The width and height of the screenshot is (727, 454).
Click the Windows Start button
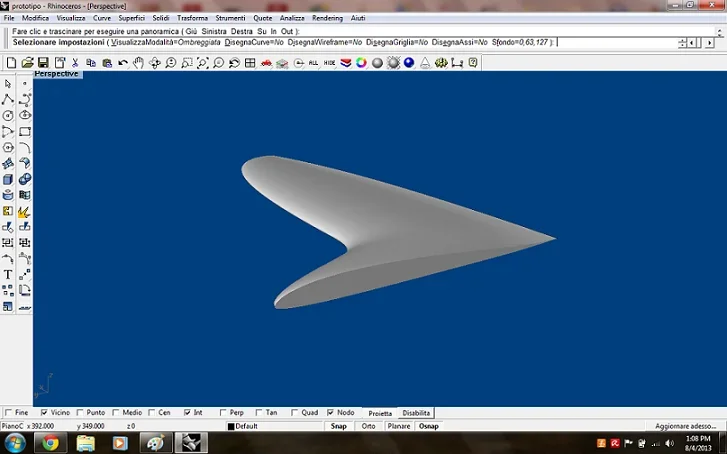coord(15,443)
